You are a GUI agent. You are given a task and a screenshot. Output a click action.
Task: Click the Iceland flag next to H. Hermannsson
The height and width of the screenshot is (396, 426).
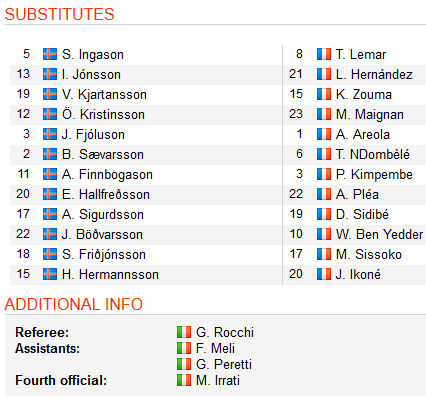[x=50, y=274]
